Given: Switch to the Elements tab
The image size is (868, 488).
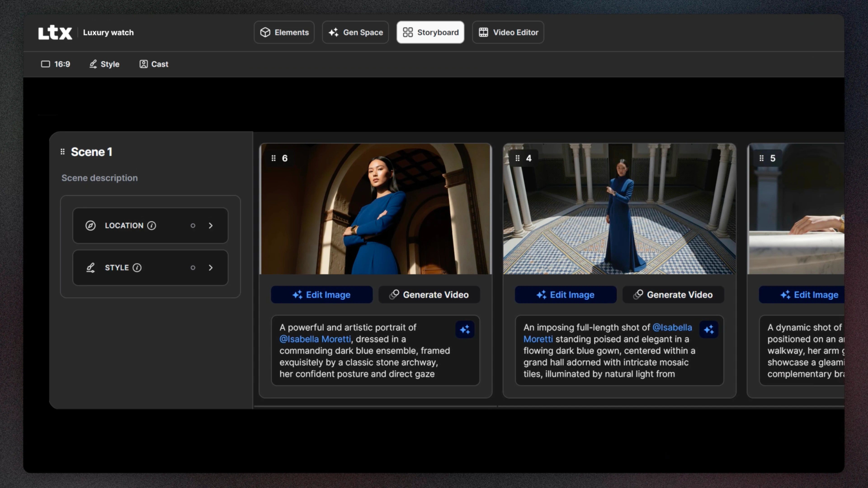Looking at the screenshot, I should coord(284,32).
